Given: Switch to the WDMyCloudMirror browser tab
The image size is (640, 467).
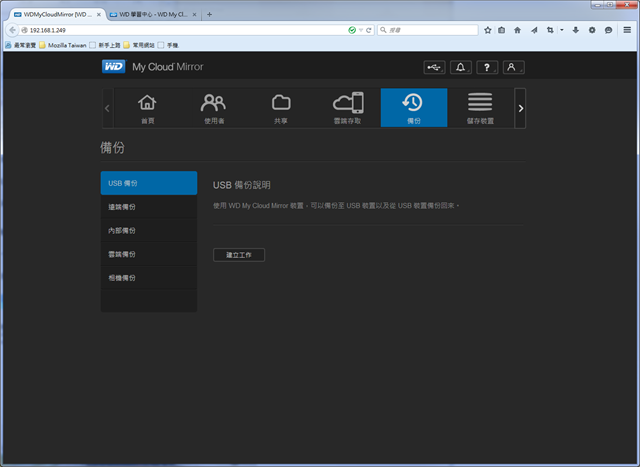Looking at the screenshot, I should tap(57, 15).
